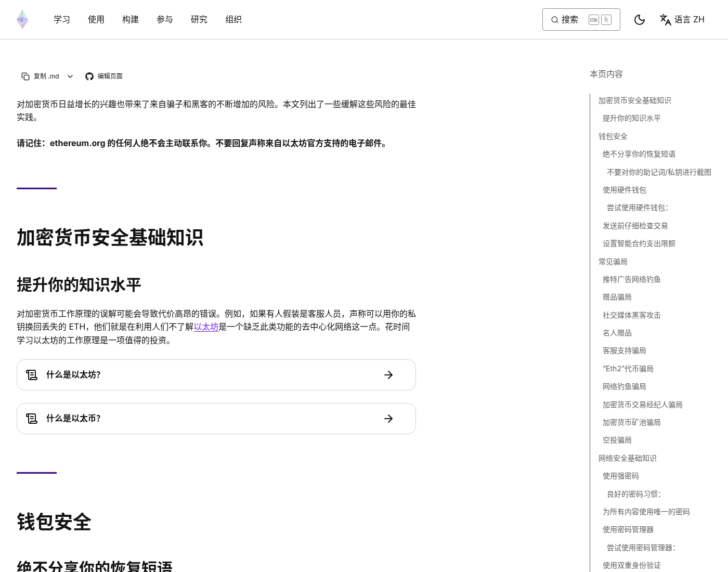Open 设置智能合约支出限额 sidebar link

point(639,244)
